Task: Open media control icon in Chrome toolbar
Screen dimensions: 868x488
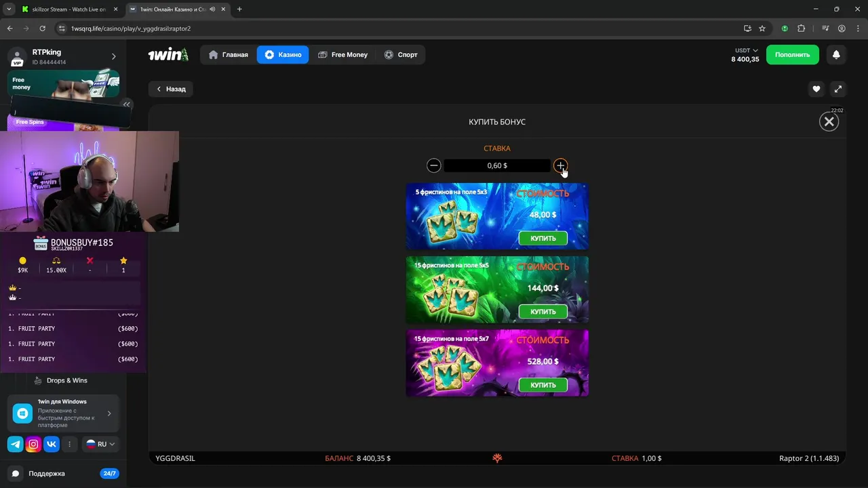Action: point(825,28)
